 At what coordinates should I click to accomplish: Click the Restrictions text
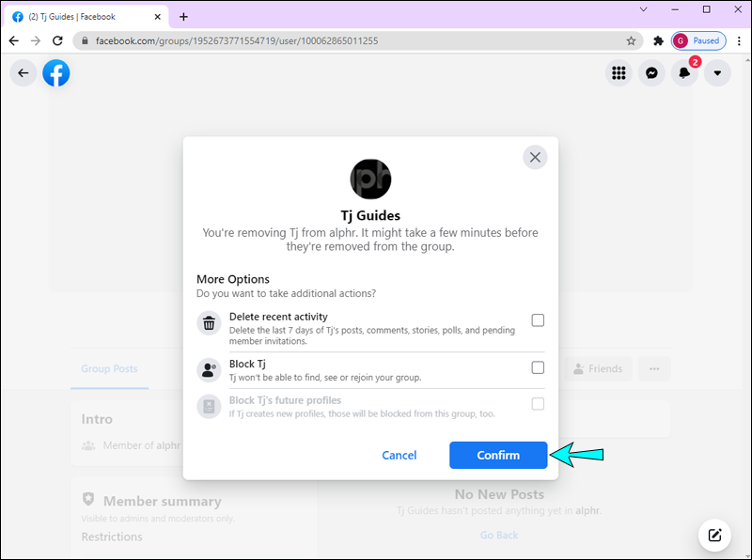[x=112, y=537]
